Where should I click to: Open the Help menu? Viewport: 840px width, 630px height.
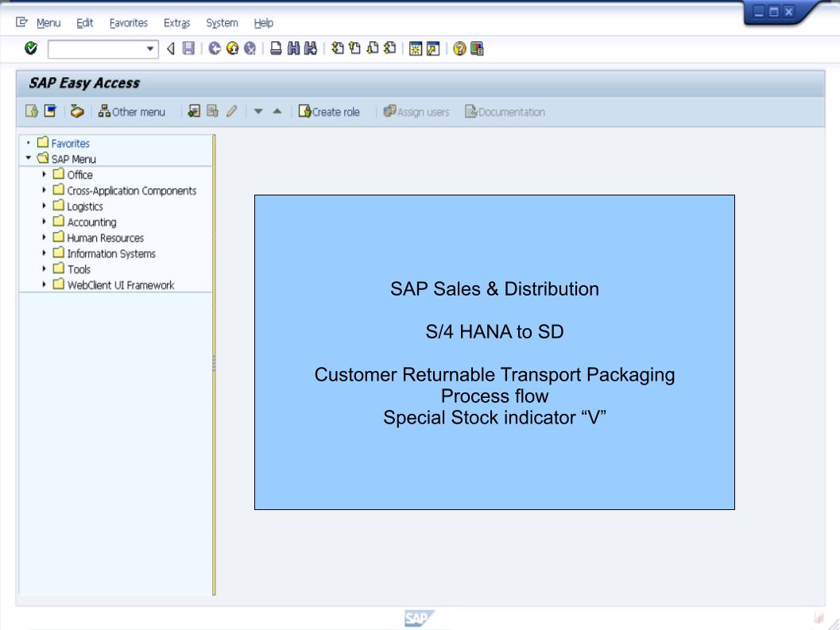click(263, 23)
